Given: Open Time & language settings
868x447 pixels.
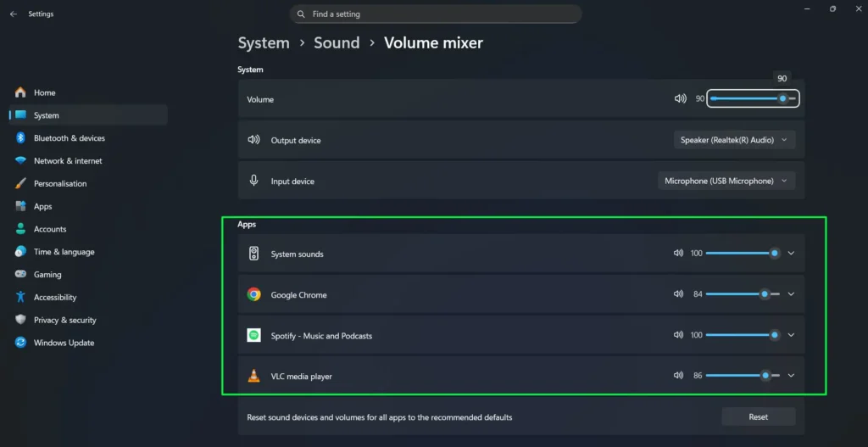Looking at the screenshot, I should tap(88, 251).
